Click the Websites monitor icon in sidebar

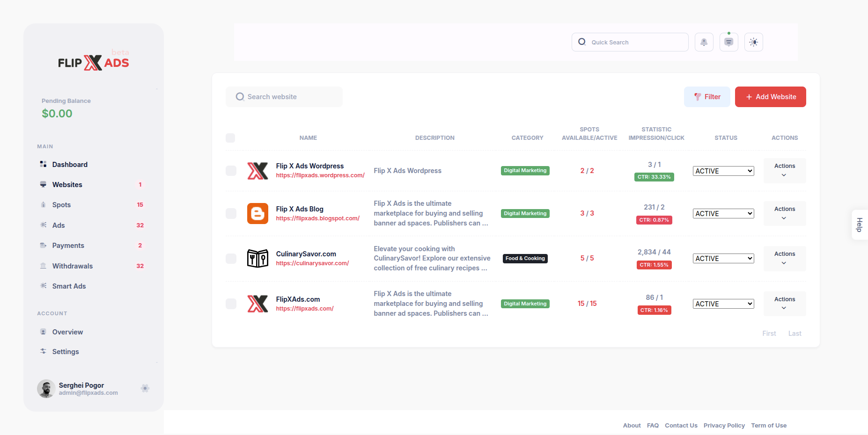(43, 184)
